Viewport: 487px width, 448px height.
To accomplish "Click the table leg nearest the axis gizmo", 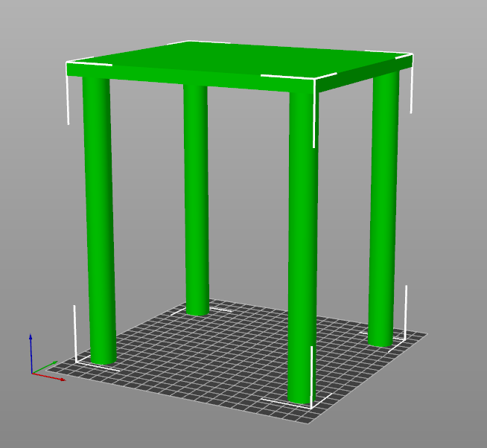I will (x=99, y=220).
